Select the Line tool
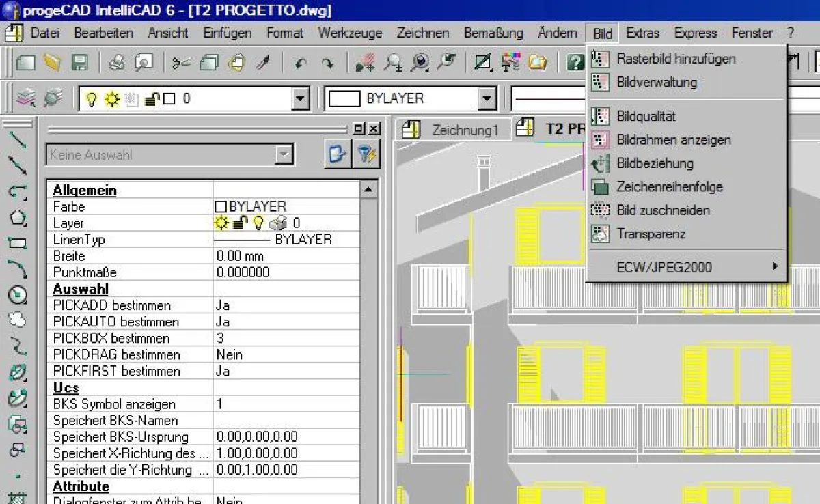Viewport: 820px width, 504px height. [x=18, y=139]
